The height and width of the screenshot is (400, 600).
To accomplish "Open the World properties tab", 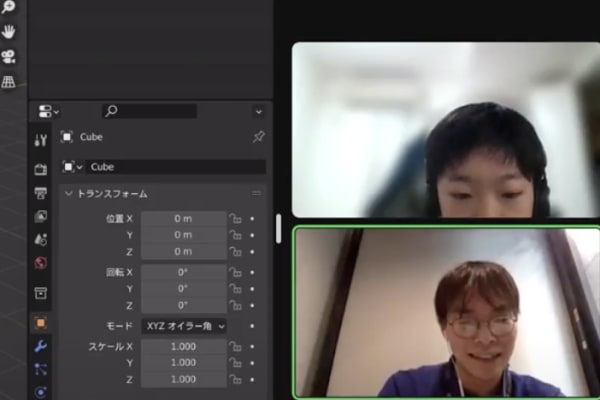I will (x=41, y=263).
